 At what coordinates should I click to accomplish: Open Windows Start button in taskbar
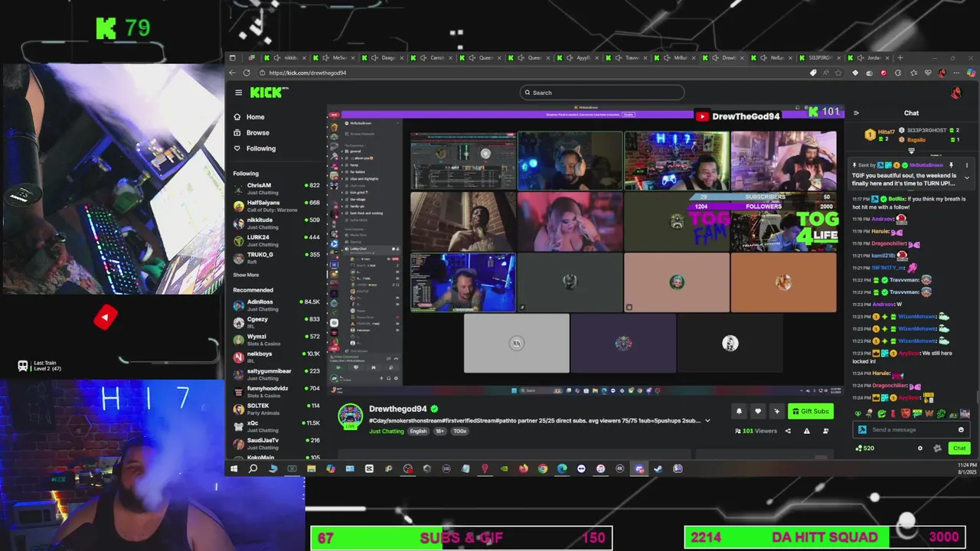[x=234, y=468]
